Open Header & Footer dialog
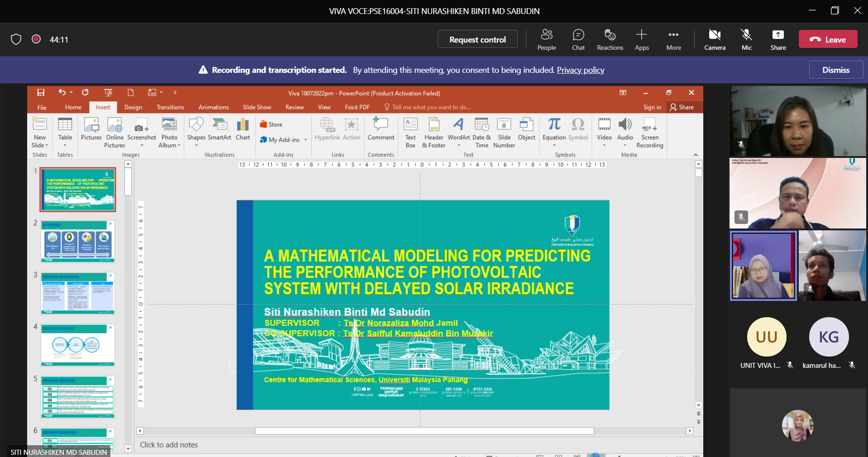868x457 pixels. coord(434,133)
